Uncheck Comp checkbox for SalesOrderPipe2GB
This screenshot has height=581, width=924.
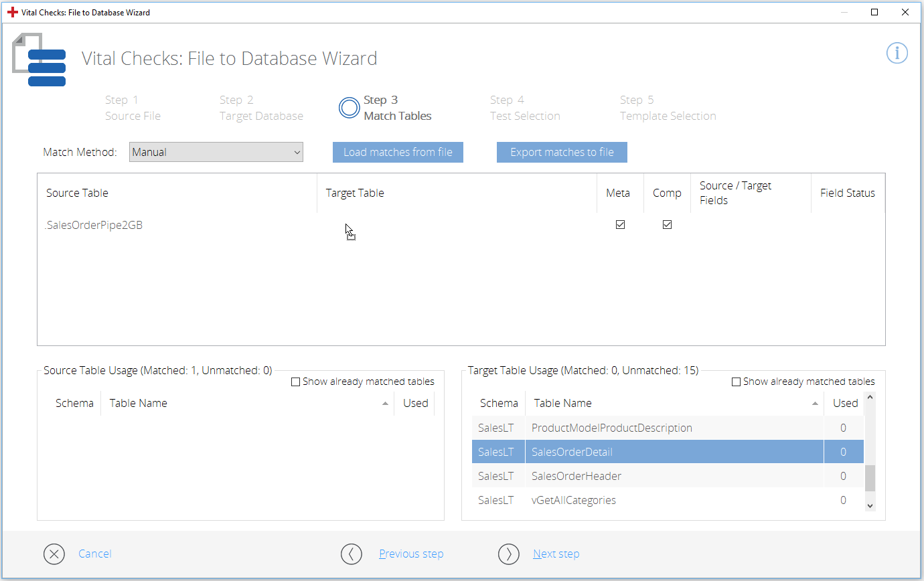tap(667, 225)
